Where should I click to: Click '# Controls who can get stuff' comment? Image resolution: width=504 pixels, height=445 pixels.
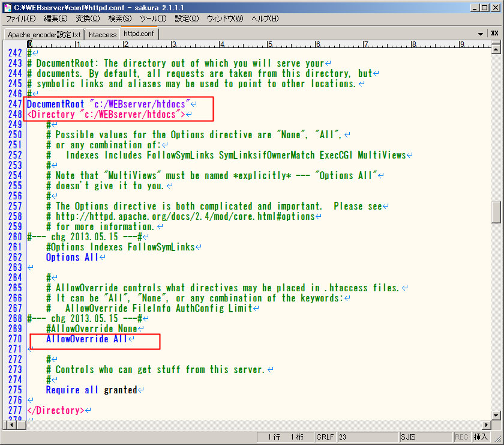pos(155,369)
